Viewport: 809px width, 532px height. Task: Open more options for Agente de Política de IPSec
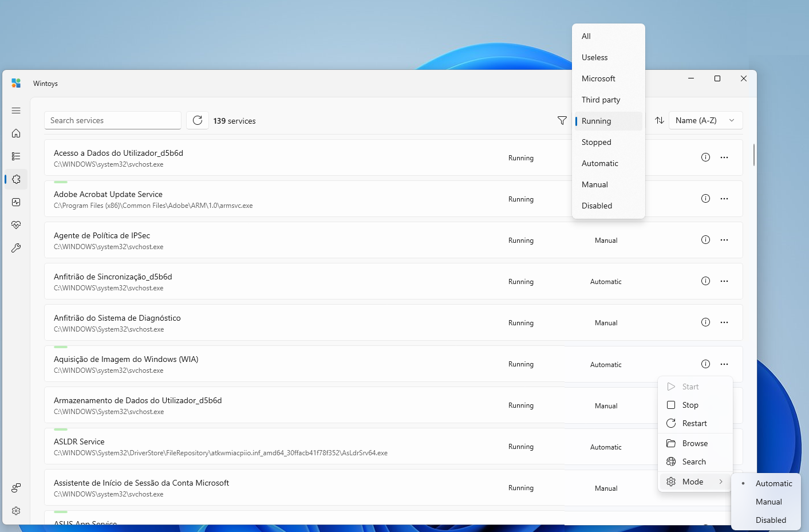(724, 240)
